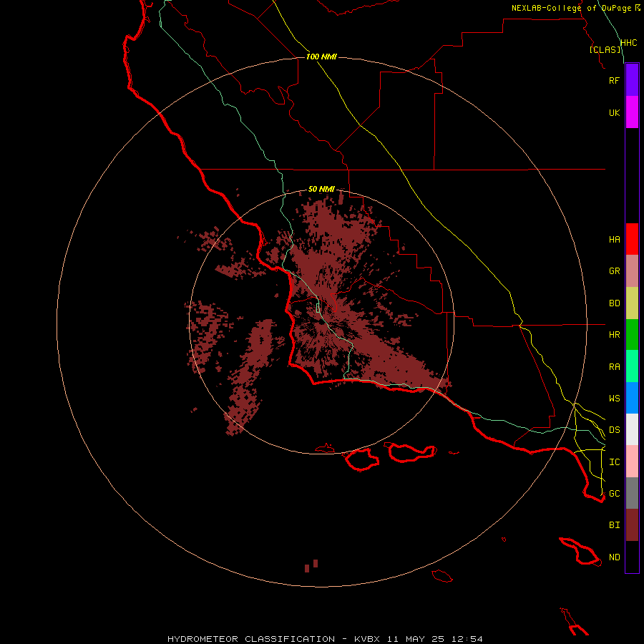Click the 50 NMI range ring label

(x=321, y=189)
